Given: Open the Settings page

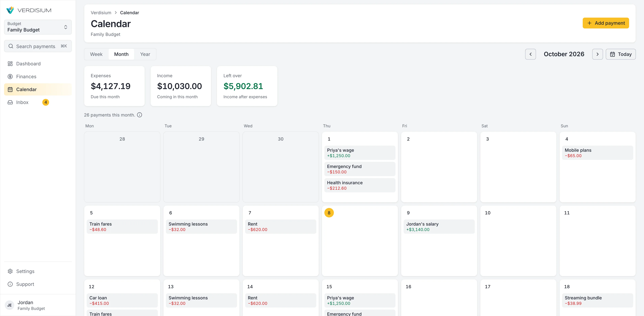Looking at the screenshot, I should [38, 271].
